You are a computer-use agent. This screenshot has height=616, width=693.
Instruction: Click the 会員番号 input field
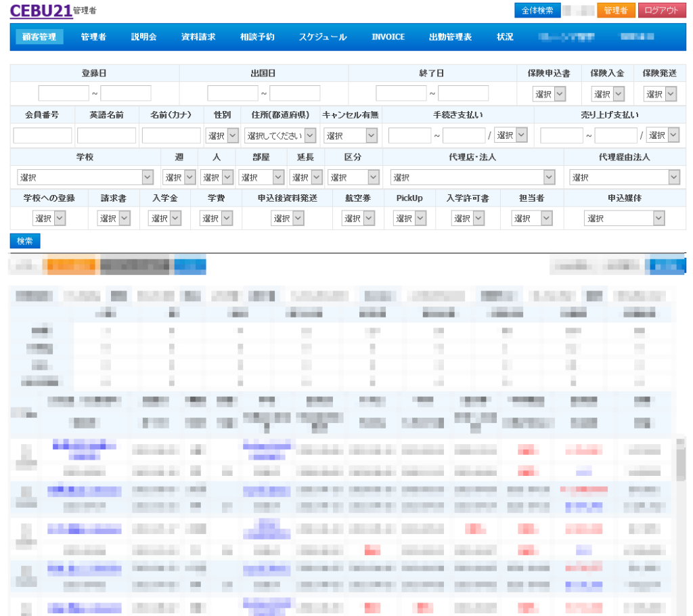pyautogui.click(x=43, y=135)
